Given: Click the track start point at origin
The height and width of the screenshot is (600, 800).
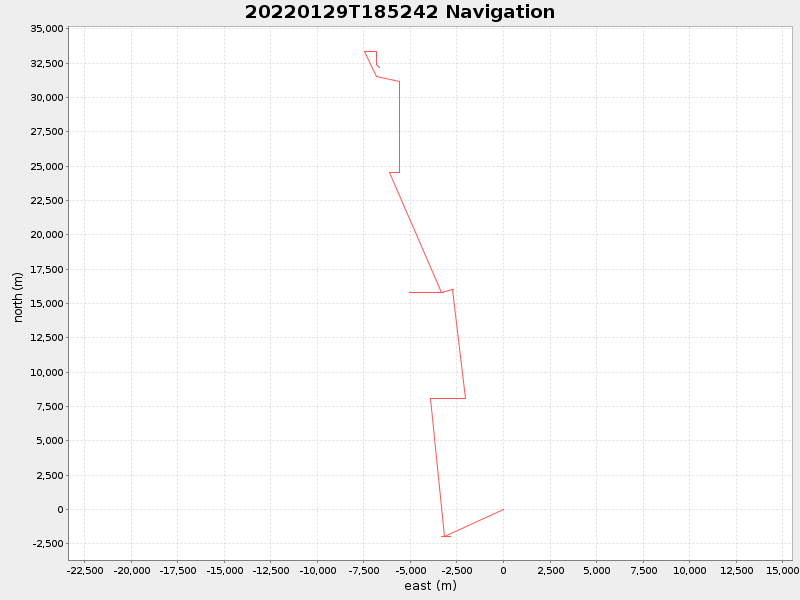Looking at the screenshot, I should [x=503, y=509].
